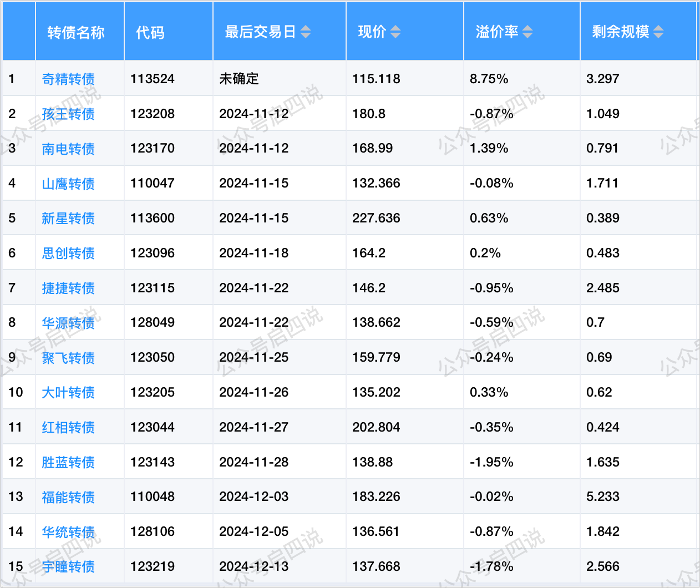700x588 pixels.
Task: Open 山鹰转债 details
Action: [x=68, y=184]
